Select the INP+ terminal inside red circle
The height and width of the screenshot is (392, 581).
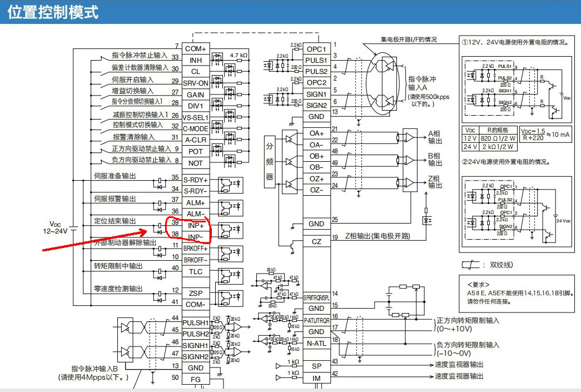point(195,226)
